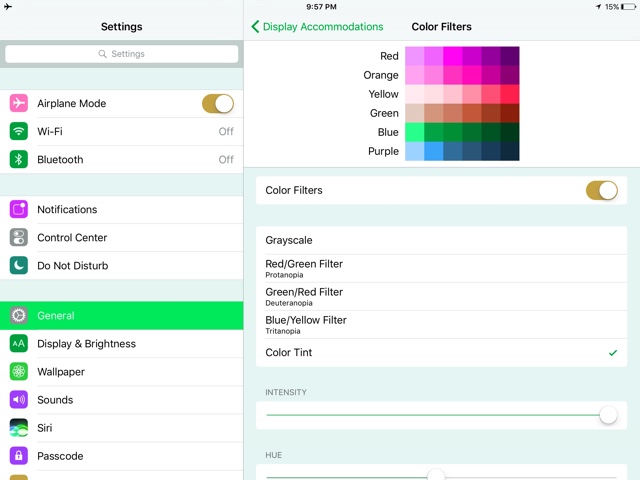Screen dimensions: 640x480
Task: Tap the Siri icon
Action: (19, 428)
